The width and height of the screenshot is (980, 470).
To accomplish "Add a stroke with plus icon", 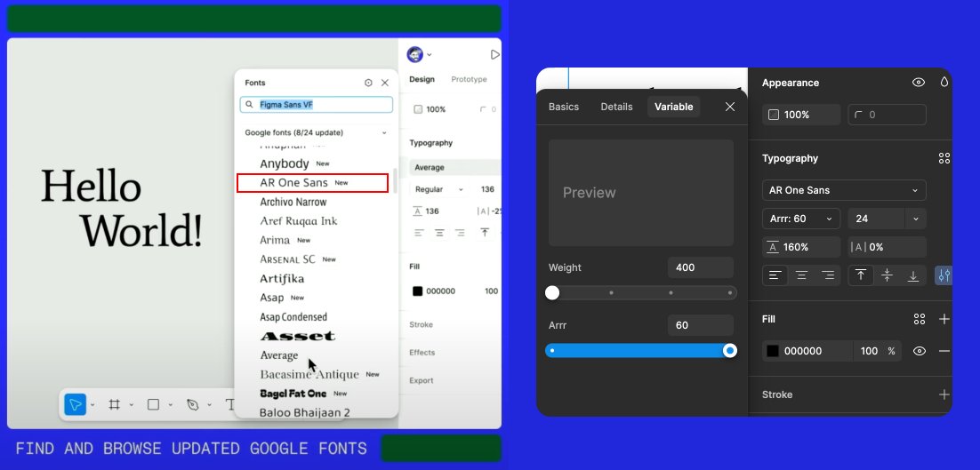I will click(944, 394).
